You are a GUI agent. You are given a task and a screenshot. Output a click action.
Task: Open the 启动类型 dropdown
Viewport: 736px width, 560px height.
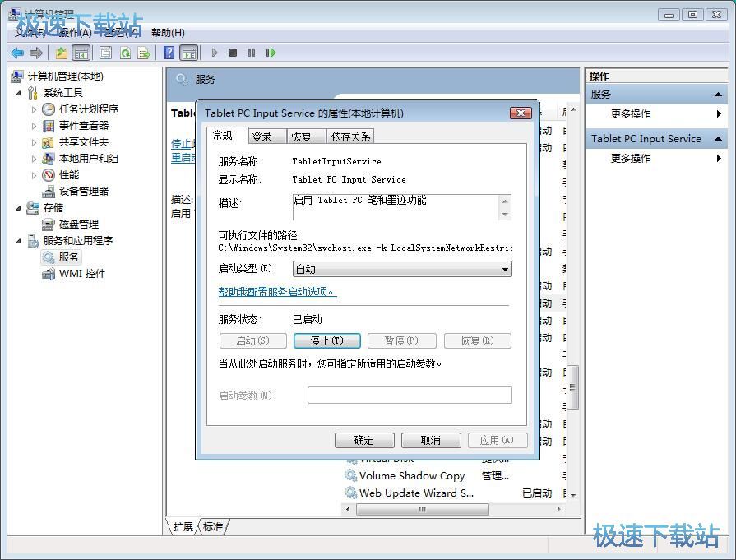(402, 269)
